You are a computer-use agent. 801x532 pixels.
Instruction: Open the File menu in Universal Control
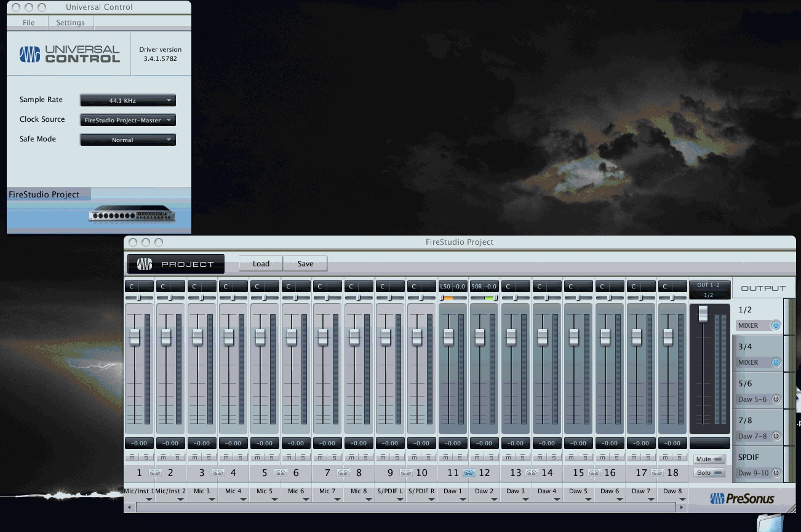28,23
